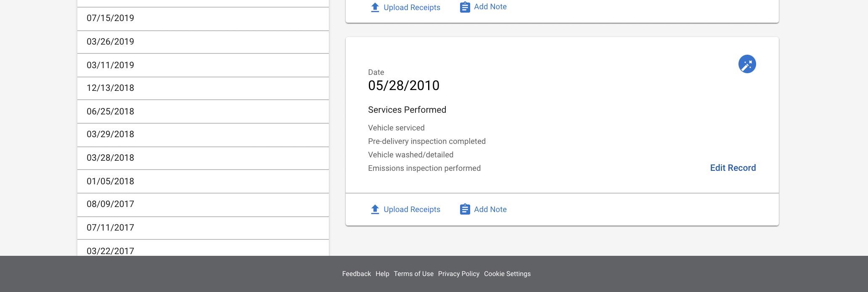
Task: Select the 03/11/2019 service date
Action: pyautogui.click(x=203, y=65)
